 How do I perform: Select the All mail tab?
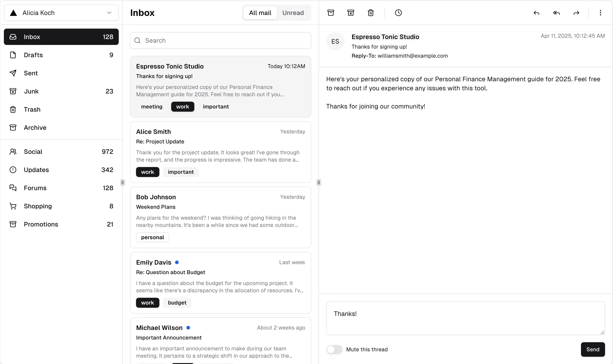(260, 13)
